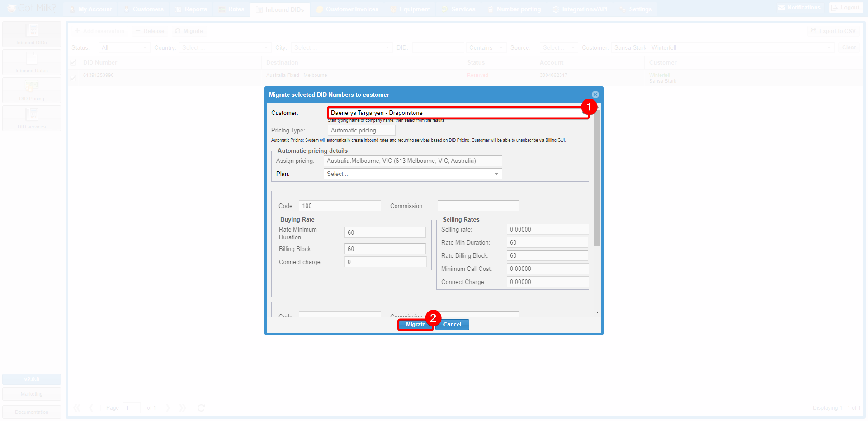This screenshot has height=421, width=868.
Task: Click the Documentation sidebar button
Action: (x=32, y=412)
